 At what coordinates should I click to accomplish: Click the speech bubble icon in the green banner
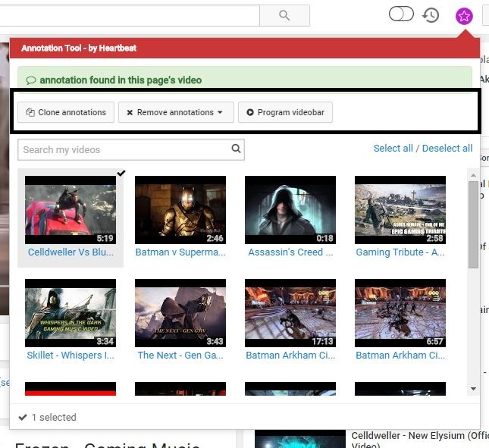[x=30, y=81]
